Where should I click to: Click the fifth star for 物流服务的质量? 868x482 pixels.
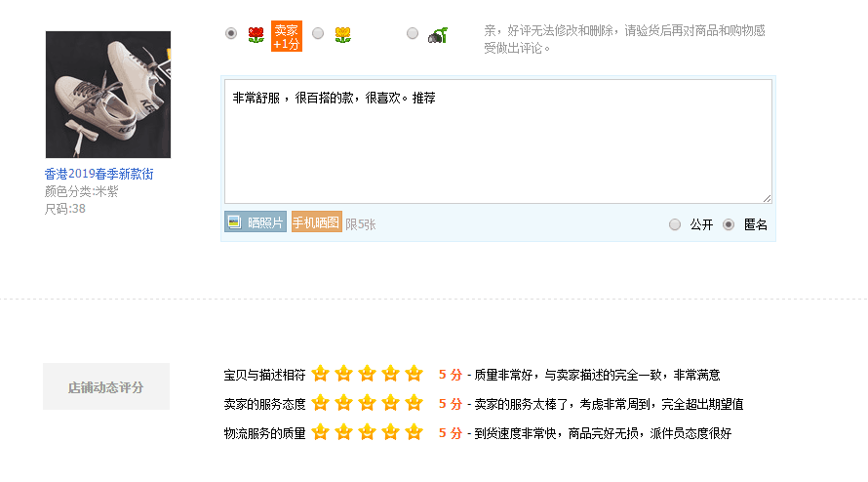point(414,432)
